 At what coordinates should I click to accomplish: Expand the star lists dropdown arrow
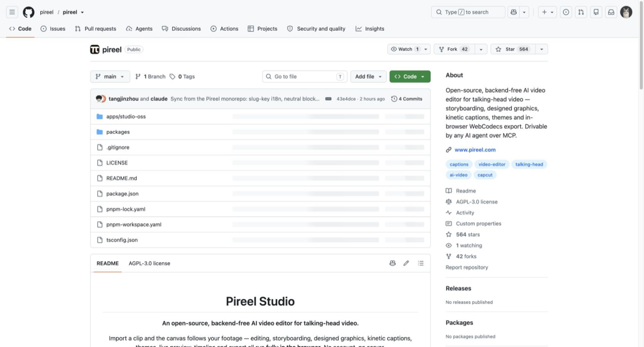tap(541, 49)
